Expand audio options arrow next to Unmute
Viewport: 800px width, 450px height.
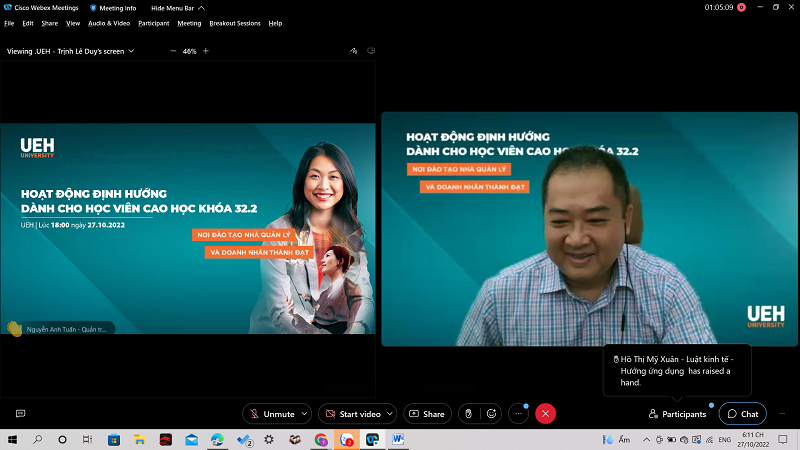(305, 414)
